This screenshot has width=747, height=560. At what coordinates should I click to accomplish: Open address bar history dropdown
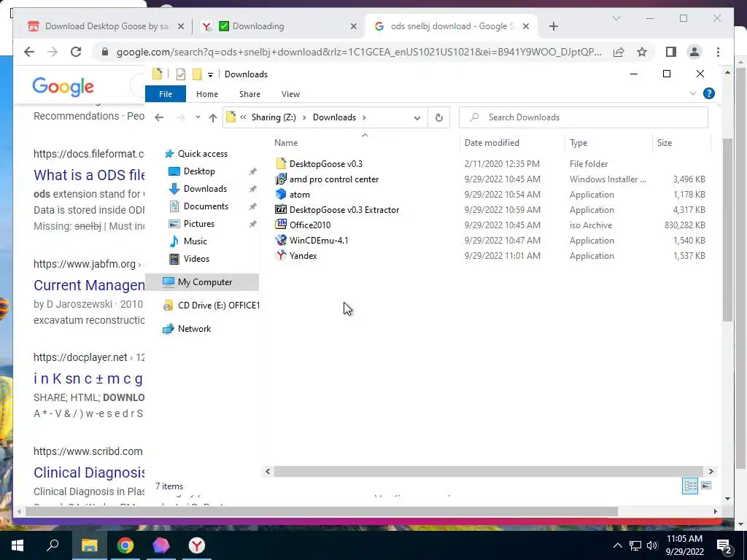417,117
